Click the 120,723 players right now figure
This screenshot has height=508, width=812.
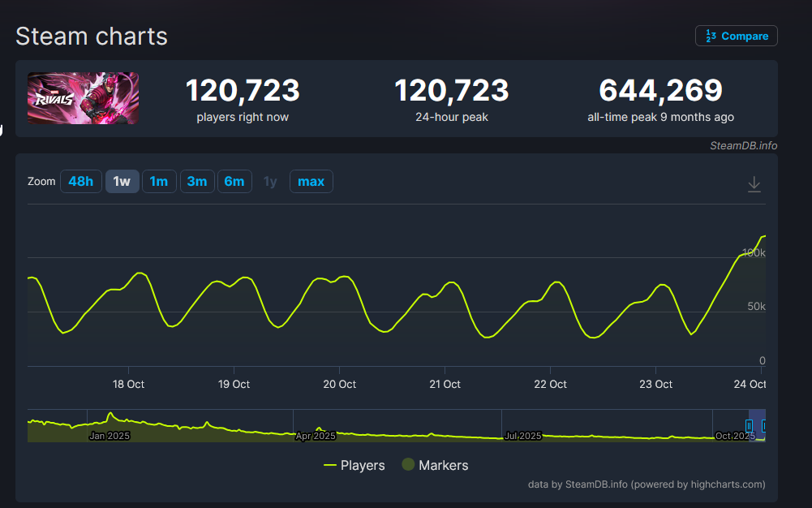[243, 91]
